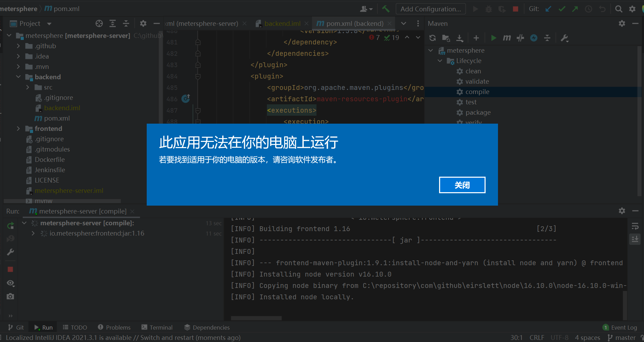Click the console horizontal scrollbar
Screen dimensions: 644x342
pos(256,318)
